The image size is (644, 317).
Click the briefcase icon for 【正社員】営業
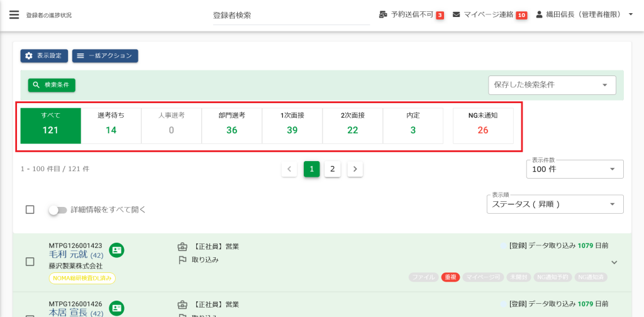tap(183, 247)
